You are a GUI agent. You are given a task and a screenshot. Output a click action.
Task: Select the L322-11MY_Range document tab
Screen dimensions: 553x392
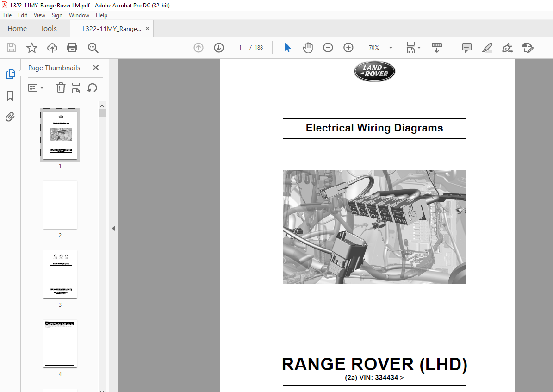pos(112,29)
